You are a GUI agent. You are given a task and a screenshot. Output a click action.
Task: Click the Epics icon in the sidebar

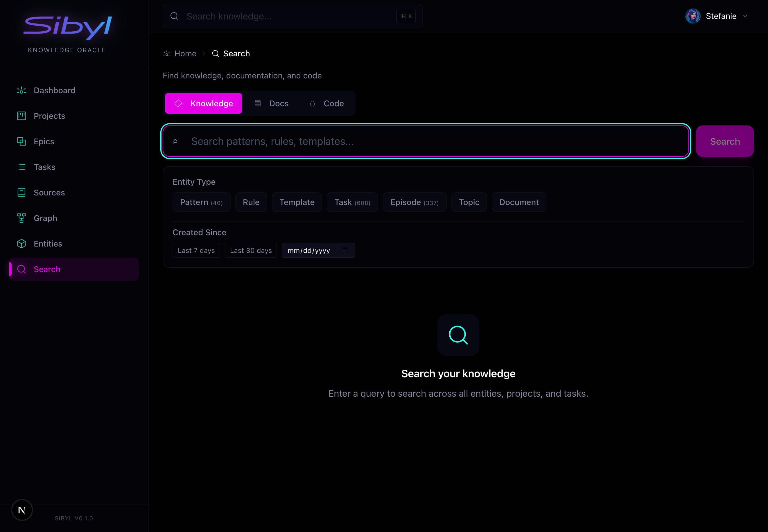21,141
